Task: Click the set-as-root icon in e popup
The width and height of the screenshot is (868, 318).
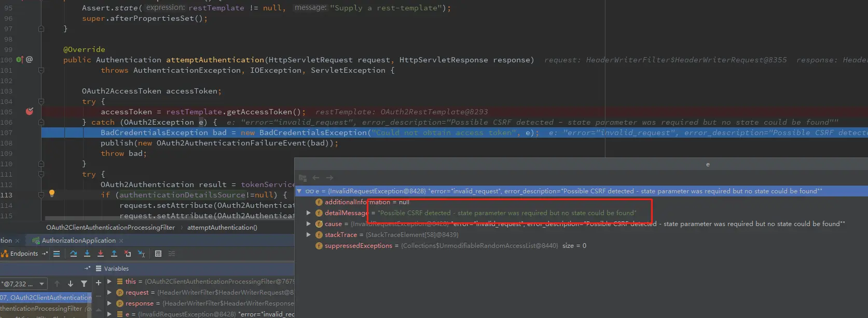Action: (x=302, y=178)
